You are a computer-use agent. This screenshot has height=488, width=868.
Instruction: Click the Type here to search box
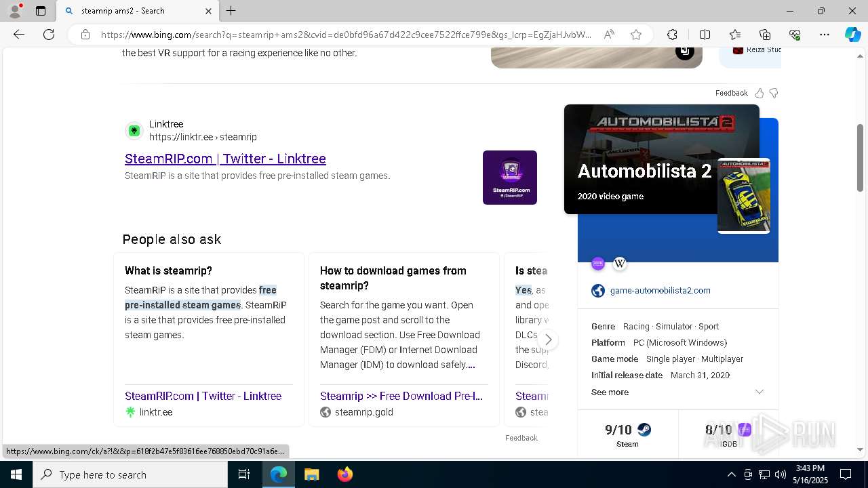pyautogui.click(x=130, y=474)
